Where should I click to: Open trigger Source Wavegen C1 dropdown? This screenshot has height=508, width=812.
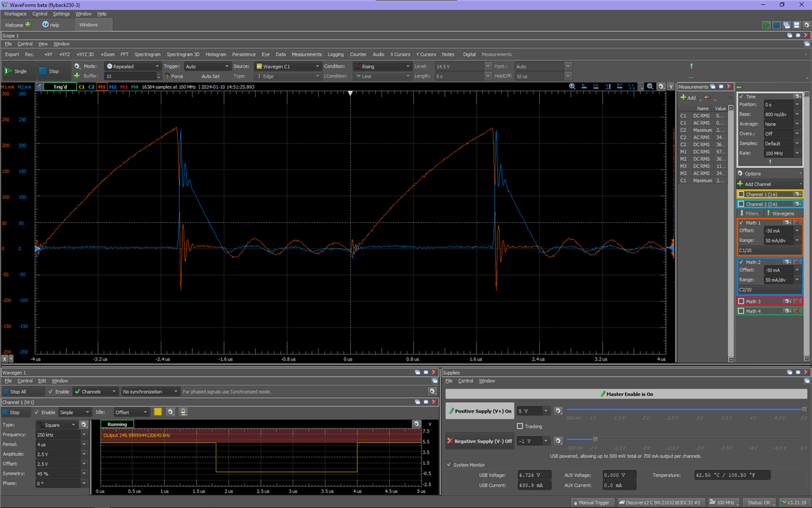coord(288,66)
